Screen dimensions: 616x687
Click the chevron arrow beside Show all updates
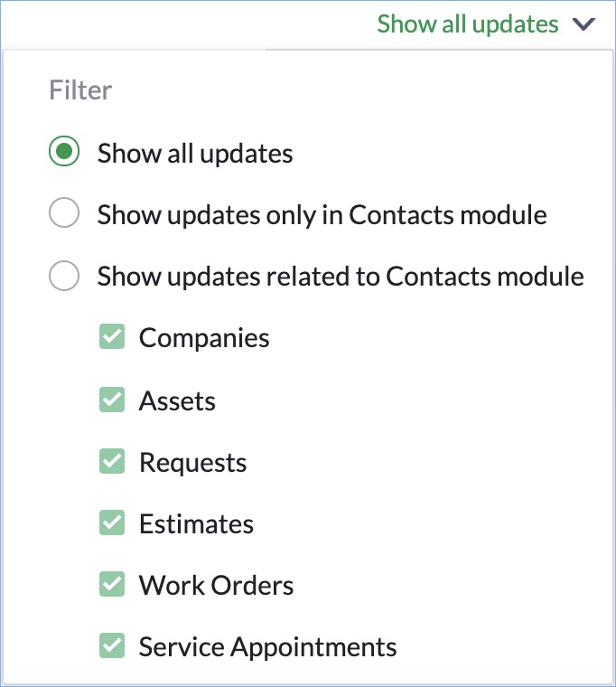pyautogui.click(x=584, y=24)
